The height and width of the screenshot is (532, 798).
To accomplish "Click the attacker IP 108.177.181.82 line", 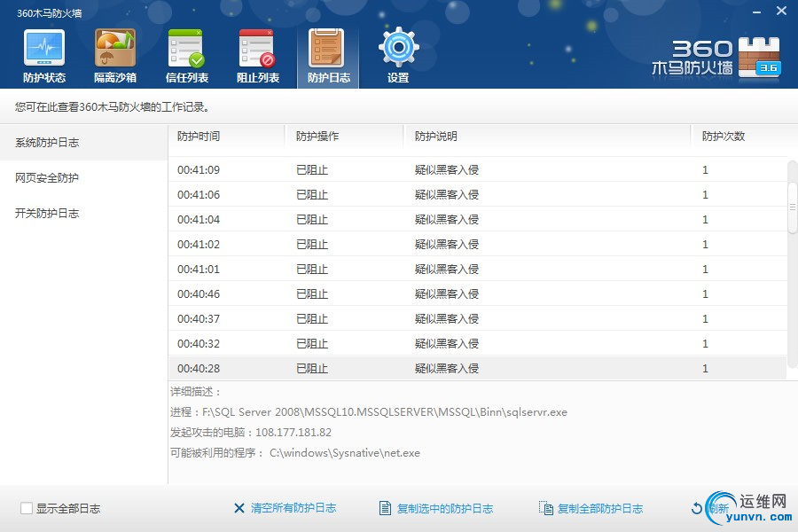I will coord(250,432).
